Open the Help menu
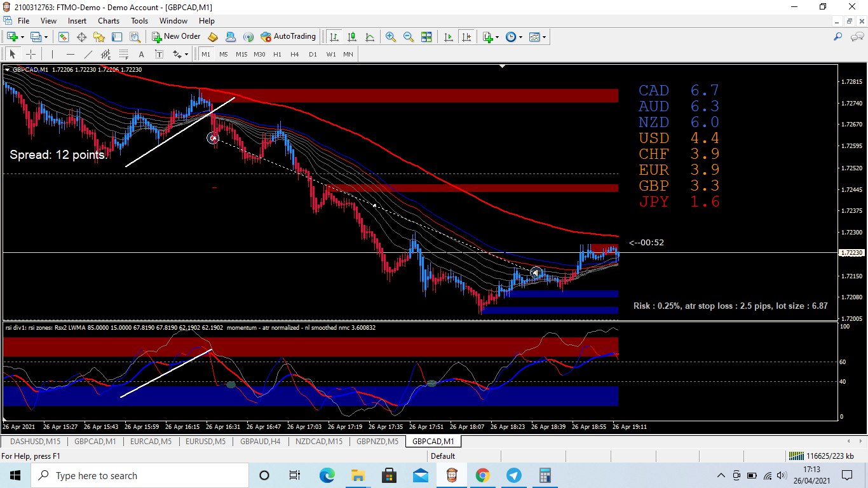Image resolution: width=868 pixels, height=488 pixels. 207,21
